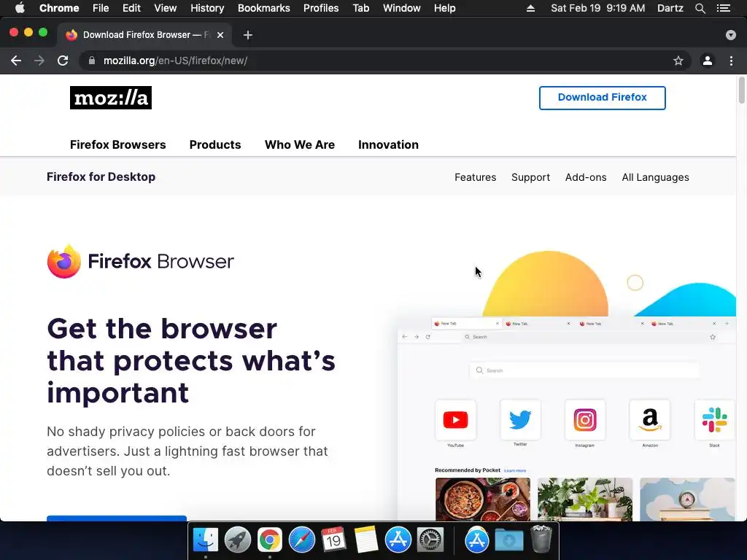
Task: Open Control Center list icon in menu bar
Action: (724, 8)
